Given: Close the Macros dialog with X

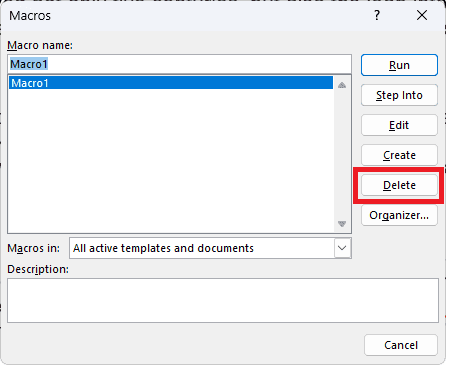Looking at the screenshot, I should [422, 15].
